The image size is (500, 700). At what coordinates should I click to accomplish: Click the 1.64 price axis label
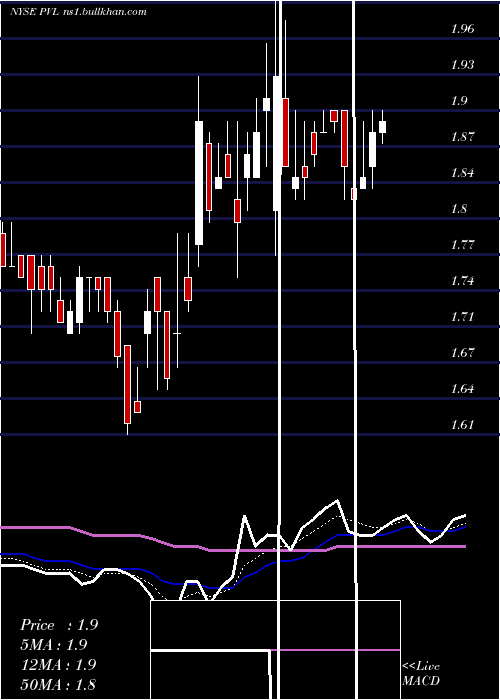tap(462, 389)
